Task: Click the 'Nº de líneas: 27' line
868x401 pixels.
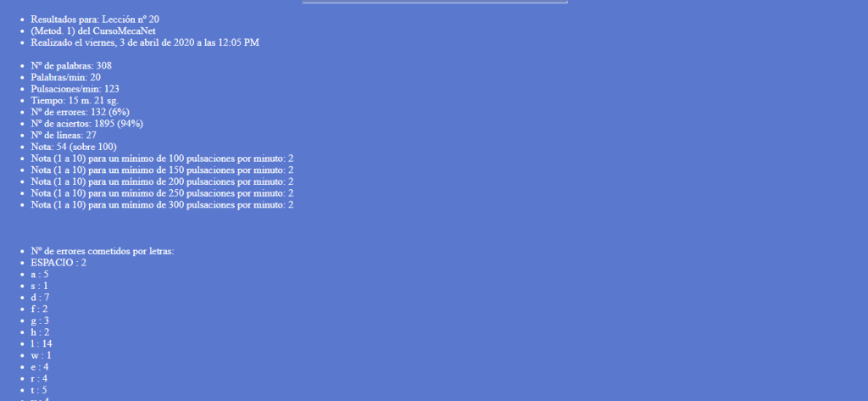Action: coord(65,136)
